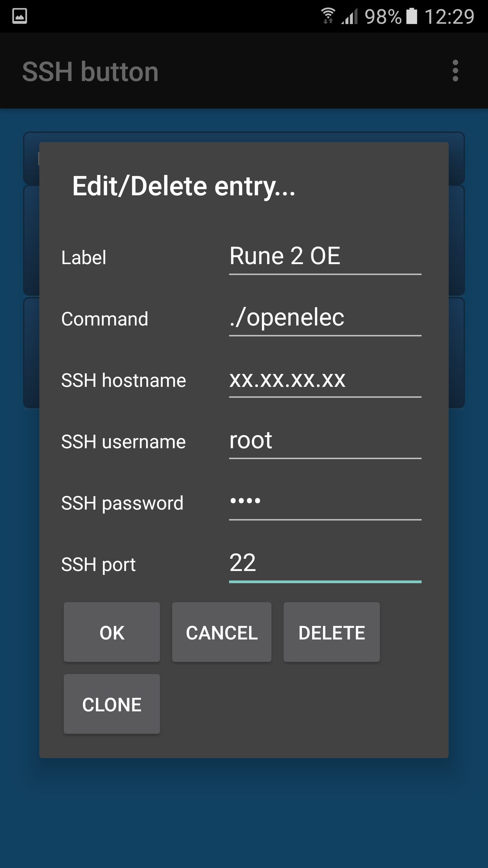Tap the Wi-Fi status icon
This screenshot has width=488, height=868.
328,16
